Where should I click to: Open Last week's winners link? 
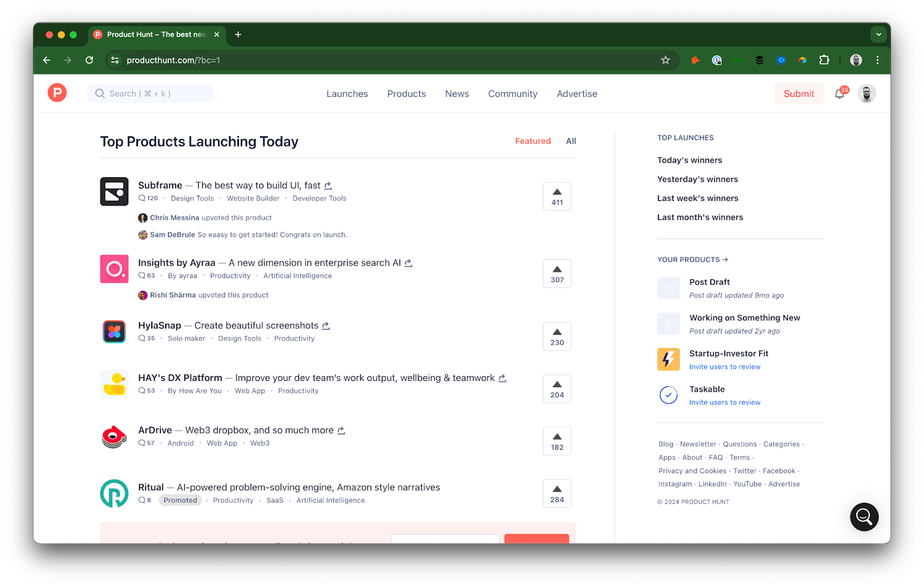pyautogui.click(x=698, y=199)
